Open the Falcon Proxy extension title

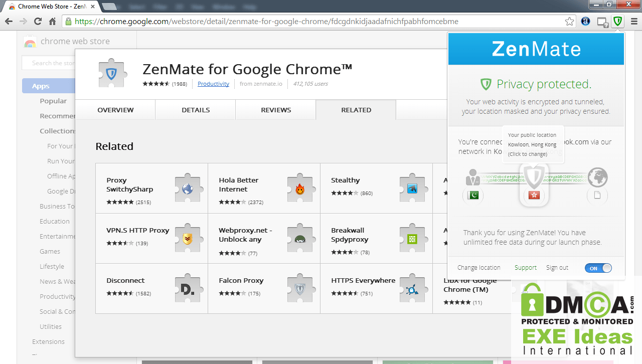(241, 280)
